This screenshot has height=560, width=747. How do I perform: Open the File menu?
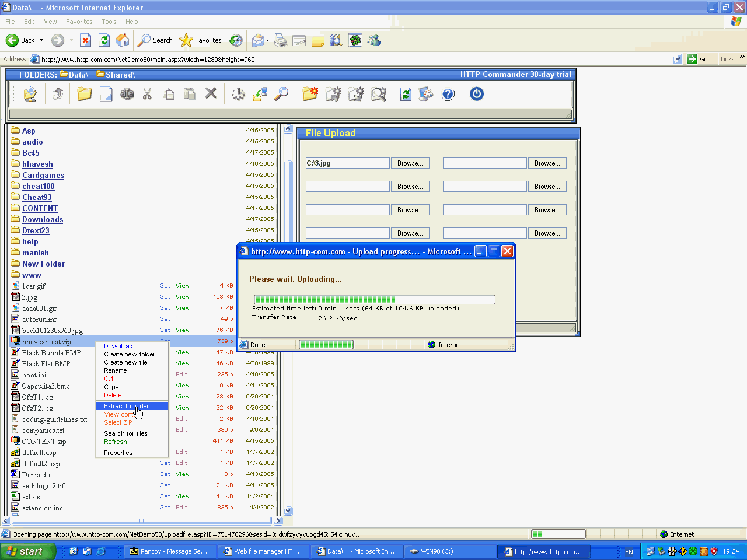[10, 22]
